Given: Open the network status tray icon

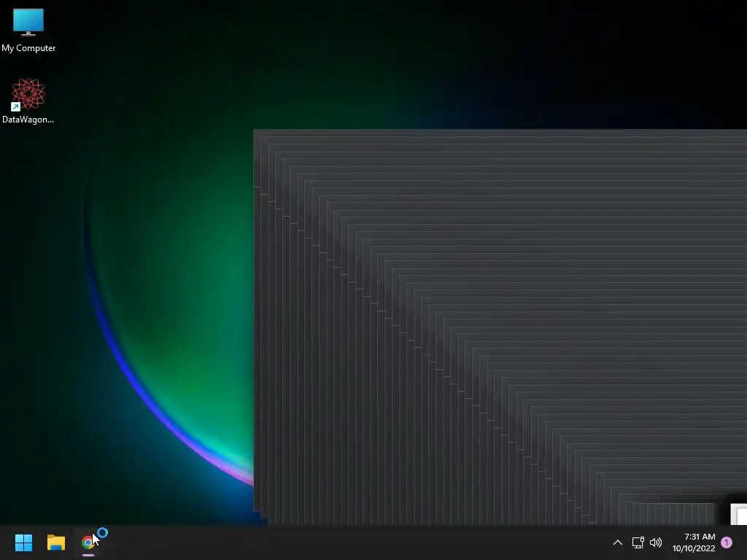Looking at the screenshot, I should pyautogui.click(x=638, y=542).
